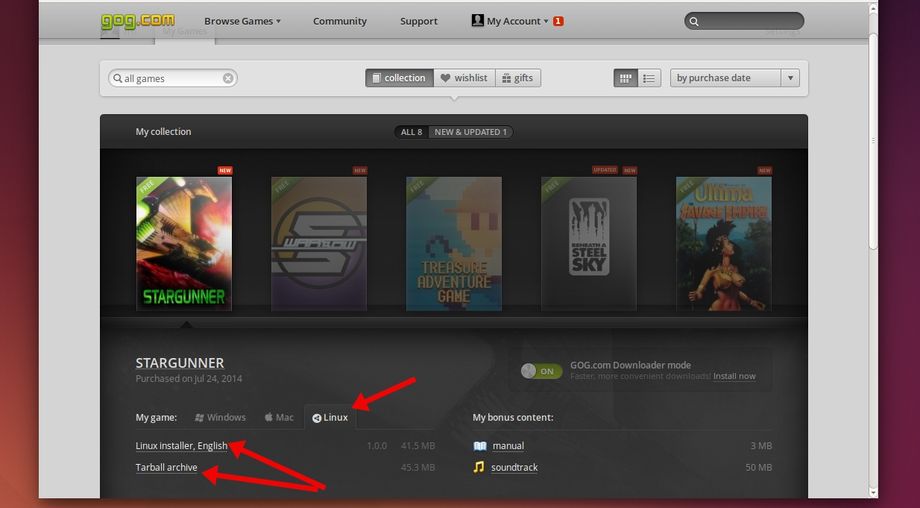Select the Stargunner game cover

point(184,243)
